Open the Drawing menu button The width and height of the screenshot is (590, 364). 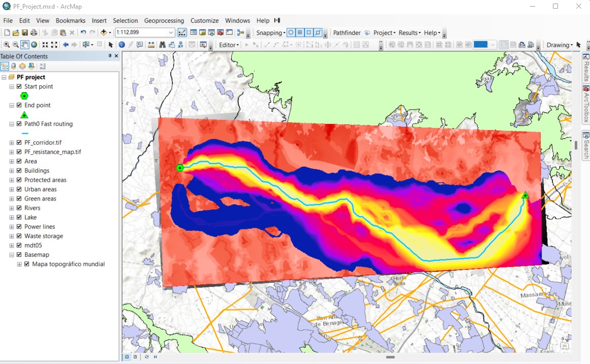pyautogui.click(x=558, y=45)
